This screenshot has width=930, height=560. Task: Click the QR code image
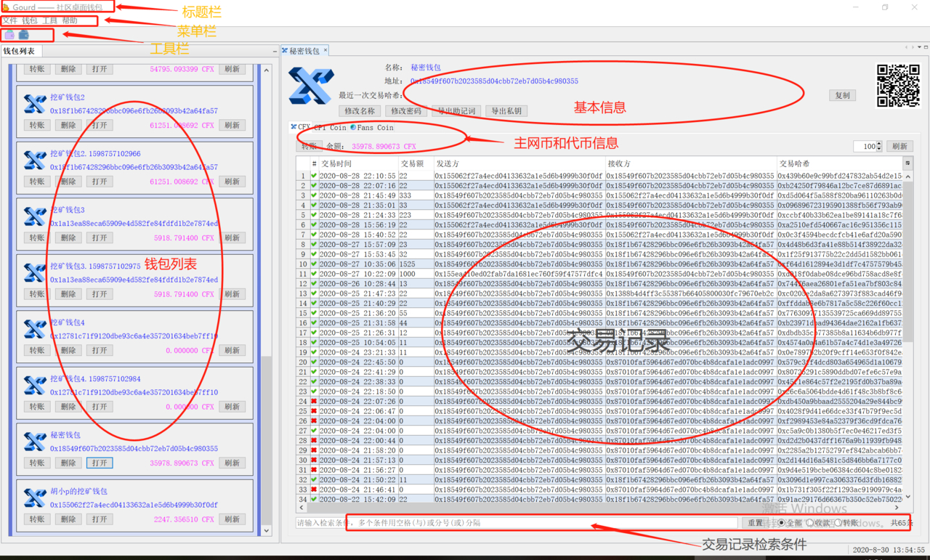[898, 86]
